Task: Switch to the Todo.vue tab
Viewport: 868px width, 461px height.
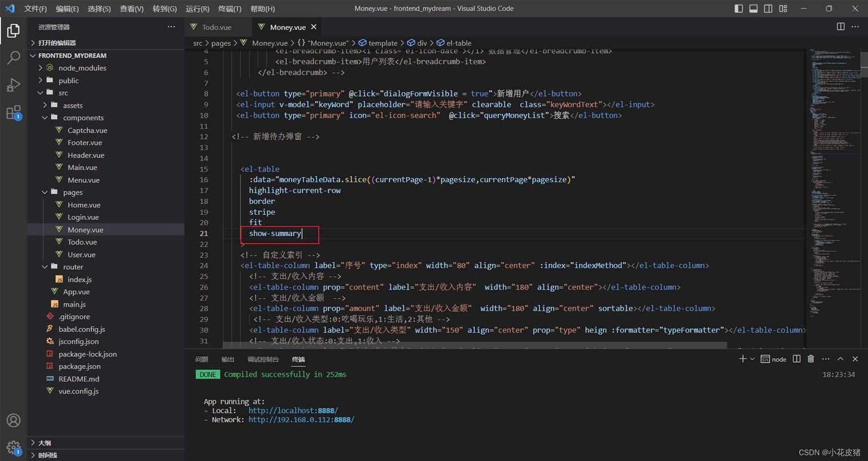Action: pyautogui.click(x=217, y=27)
